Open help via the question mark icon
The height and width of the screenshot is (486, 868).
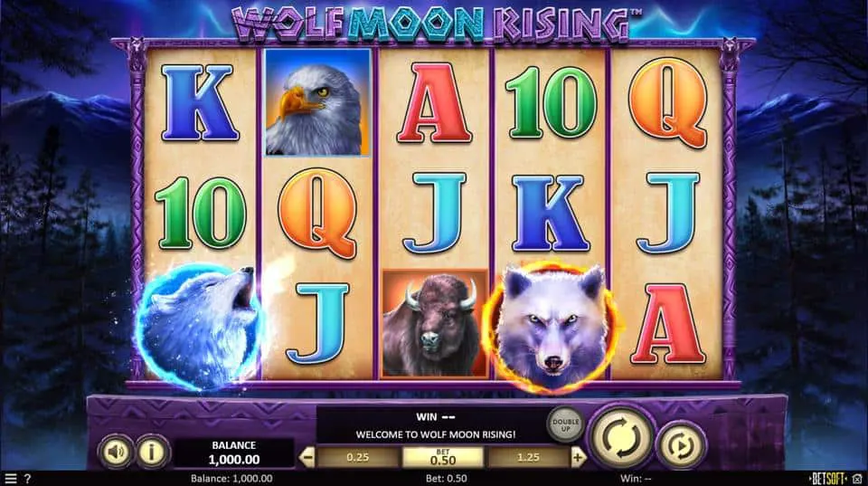[x=27, y=479]
